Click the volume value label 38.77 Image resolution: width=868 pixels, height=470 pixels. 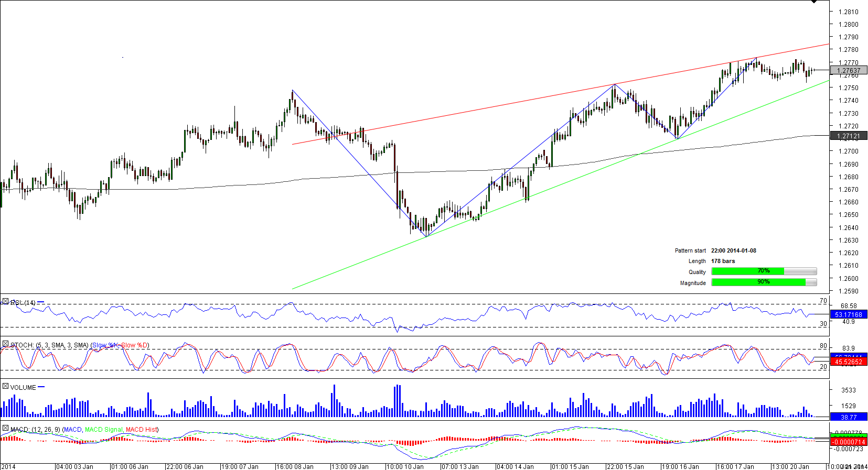point(848,417)
